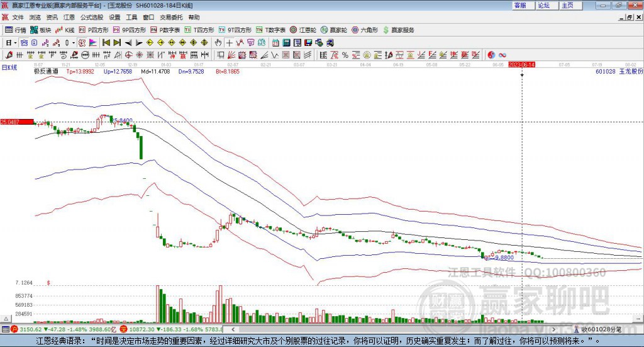
Task: Select the hand pan tool
Action: (x=218, y=42)
